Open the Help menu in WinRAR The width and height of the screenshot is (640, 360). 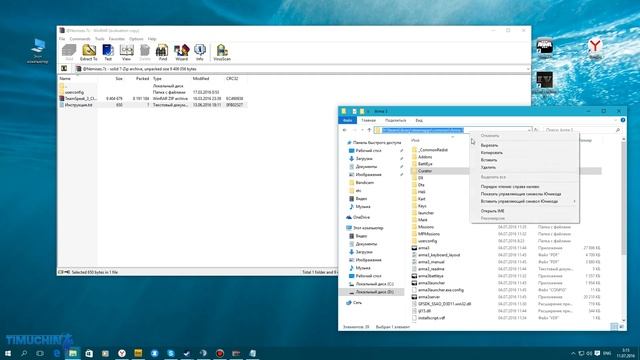tap(152, 39)
